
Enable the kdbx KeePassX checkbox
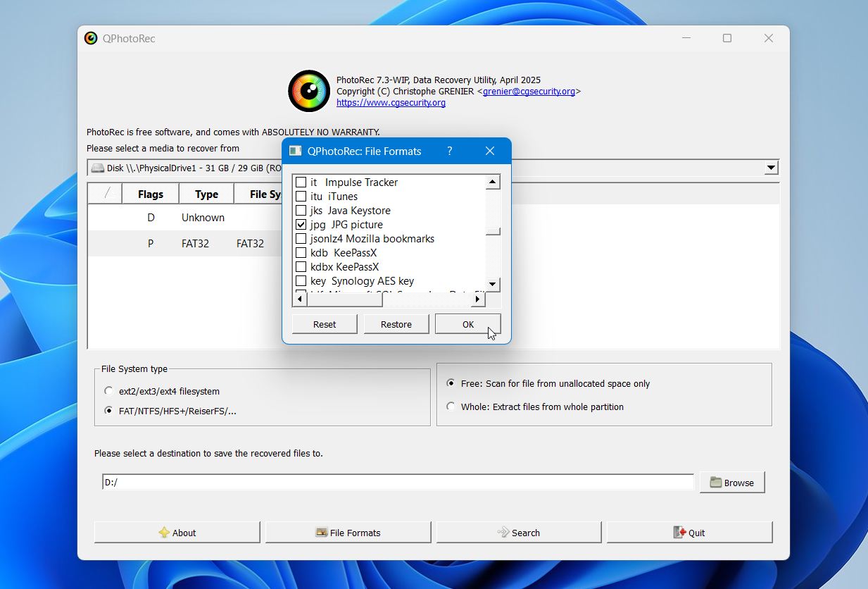coord(301,266)
